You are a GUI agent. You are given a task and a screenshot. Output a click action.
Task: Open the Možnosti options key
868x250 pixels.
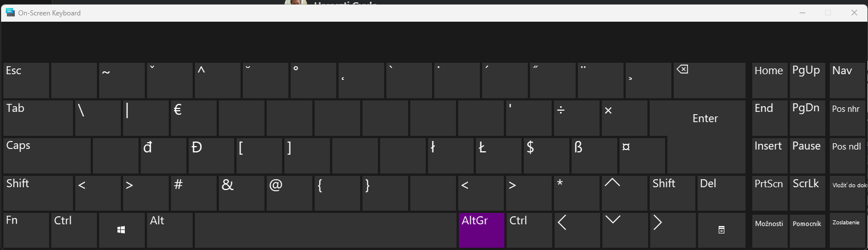point(769,230)
